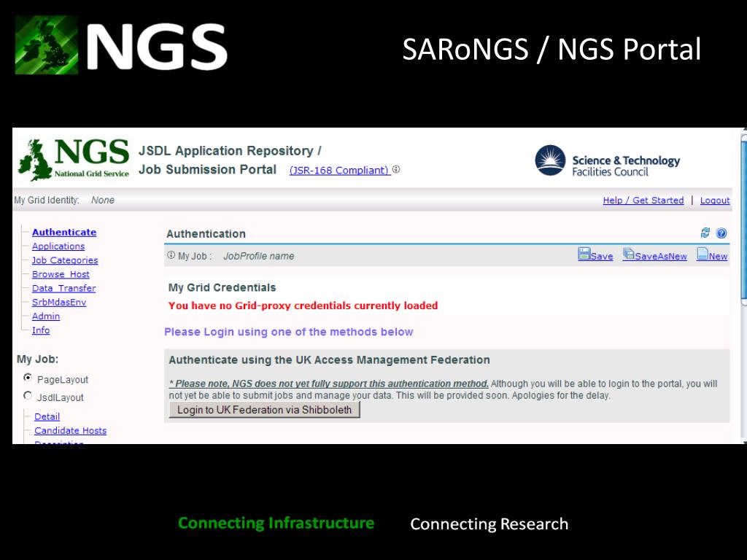
Task: Open Candidate Hosts link
Action: coord(71,430)
